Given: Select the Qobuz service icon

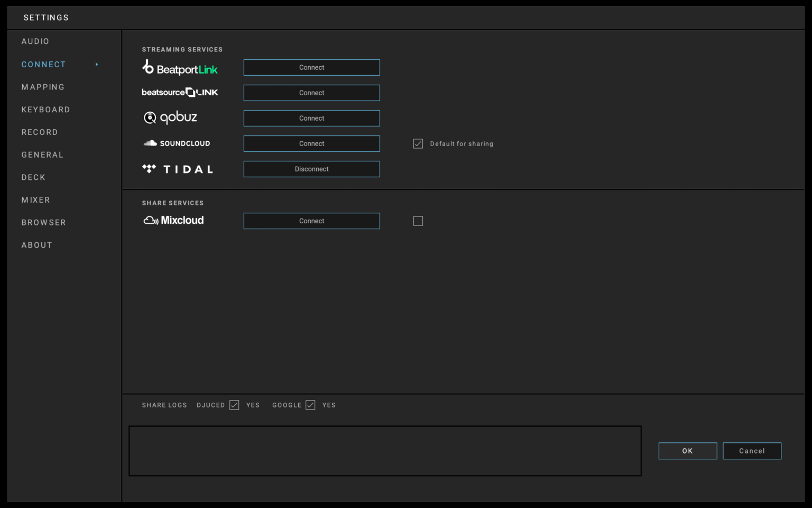Looking at the screenshot, I should point(170,117).
